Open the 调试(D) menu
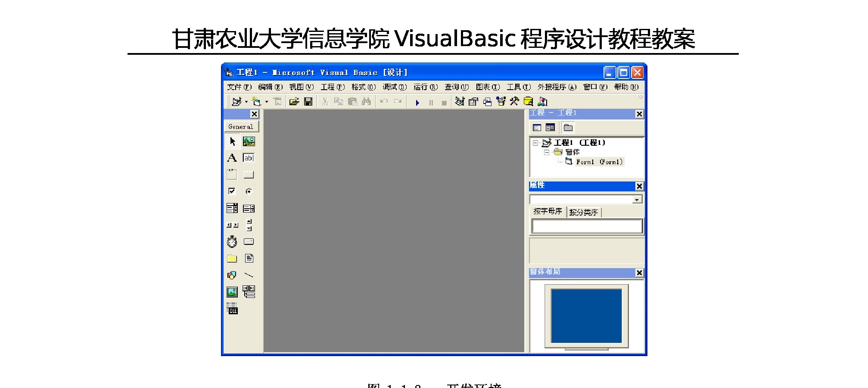Viewport: 868px width, 388px height. pos(395,87)
